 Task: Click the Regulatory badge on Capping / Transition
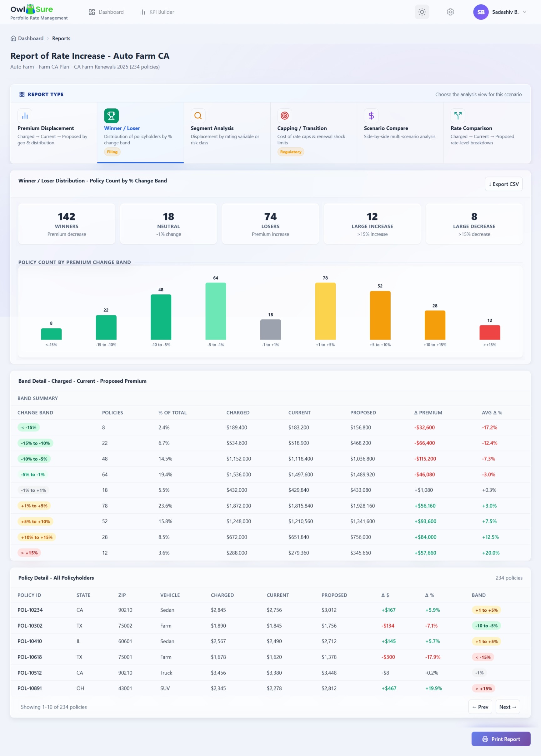(290, 152)
